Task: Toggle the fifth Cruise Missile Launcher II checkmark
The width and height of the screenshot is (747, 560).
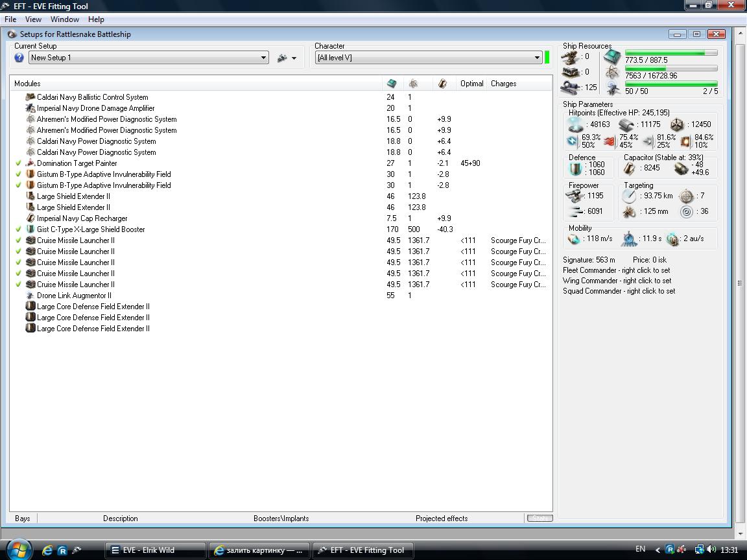Action: (18, 285)
